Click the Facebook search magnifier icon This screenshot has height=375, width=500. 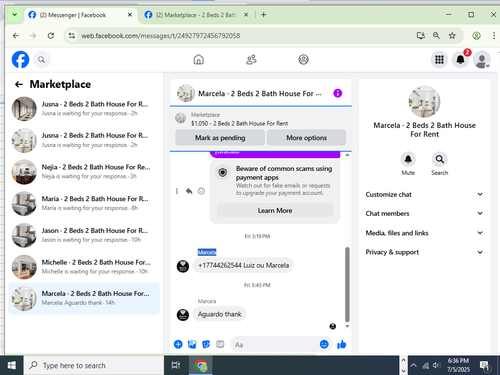41,60
